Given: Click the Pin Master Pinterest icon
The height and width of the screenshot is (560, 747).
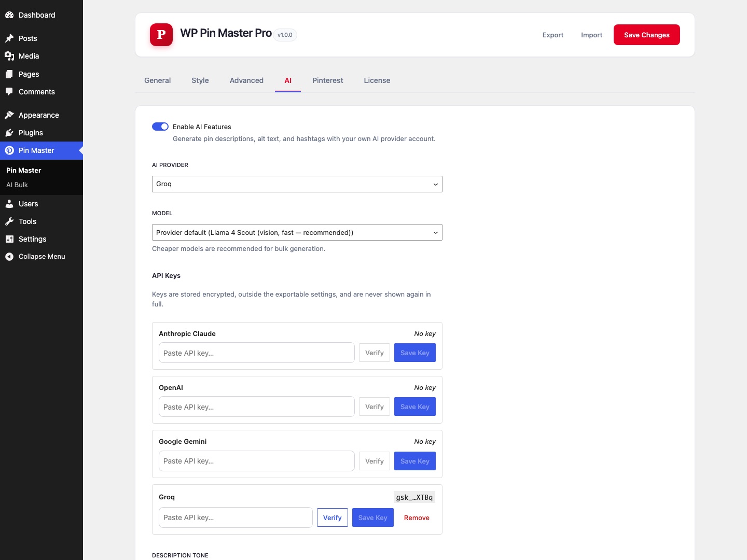Looking at the screenshot, I should (9, 150).
